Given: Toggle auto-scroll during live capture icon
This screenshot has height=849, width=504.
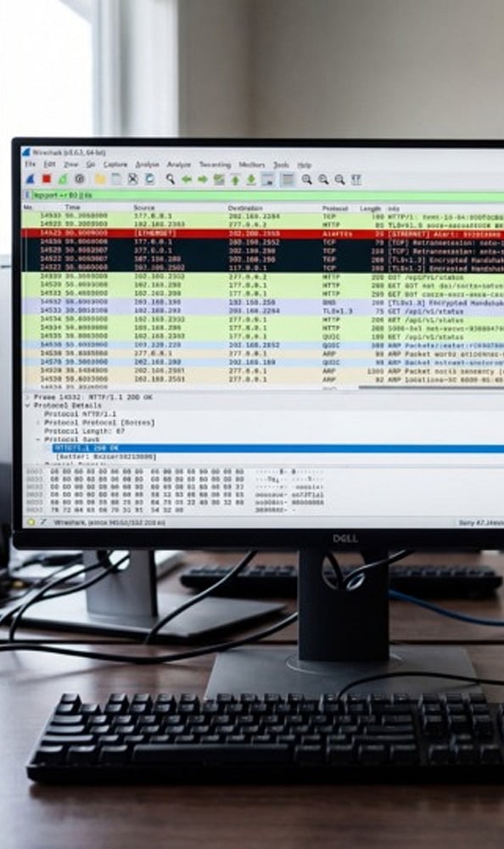Looking at the screenshot, I should point(268,180).
